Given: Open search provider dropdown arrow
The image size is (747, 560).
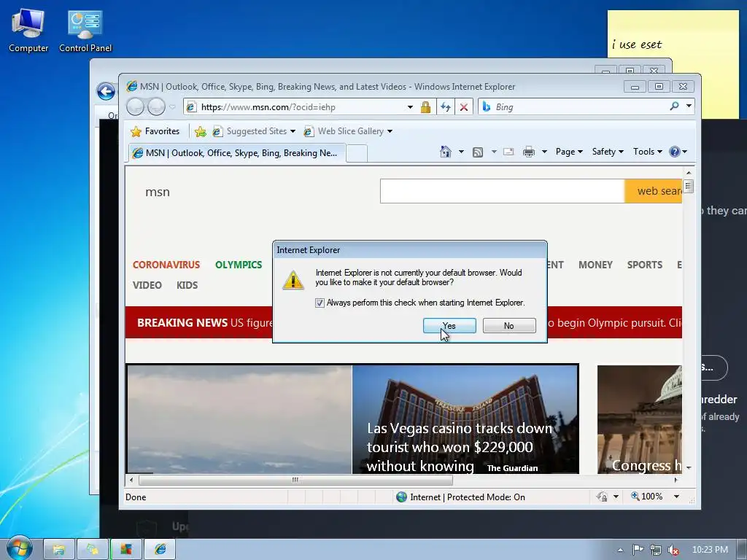Looking at the screenshot, I should pyautogui.click(x=689, y=106).
